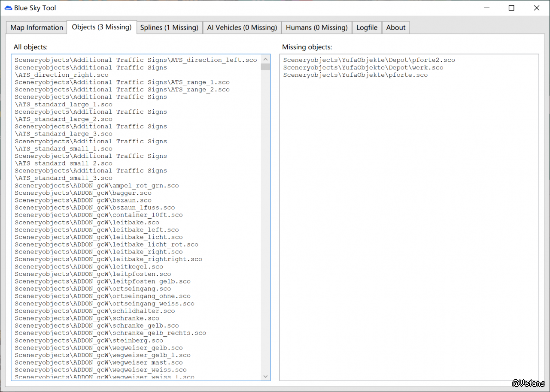
Task: Open the AI Vehicles tab
Action: coord(242,27)
